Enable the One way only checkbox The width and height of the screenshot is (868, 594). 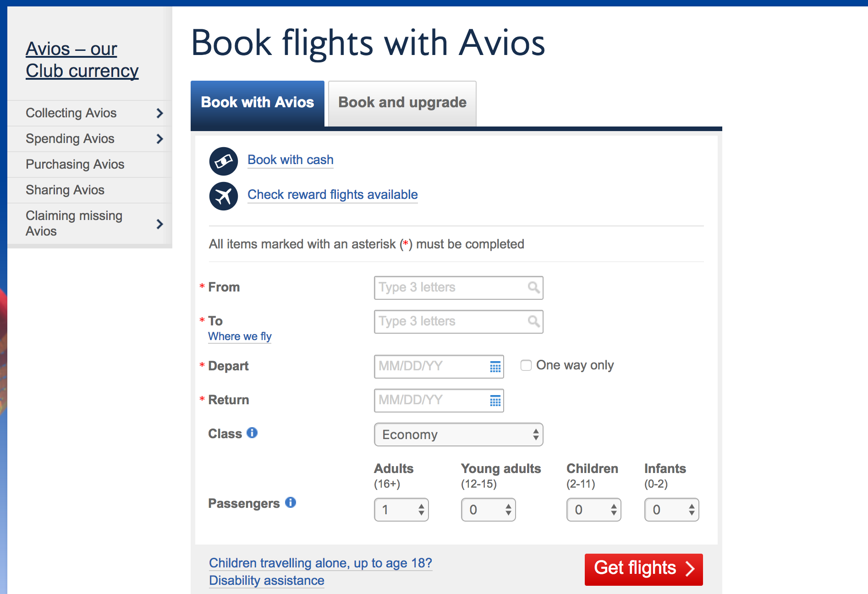point(526,365)
